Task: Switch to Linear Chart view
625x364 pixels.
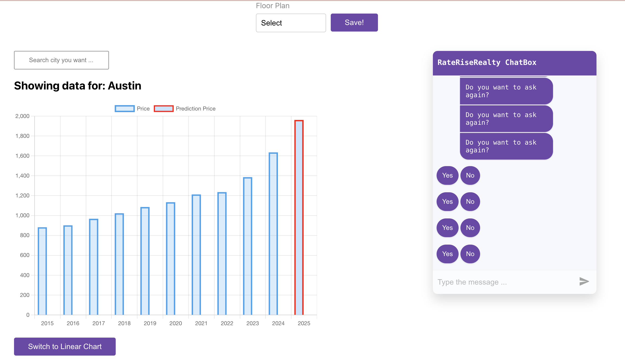Action: pyautogui.click(x=65, y=346)
